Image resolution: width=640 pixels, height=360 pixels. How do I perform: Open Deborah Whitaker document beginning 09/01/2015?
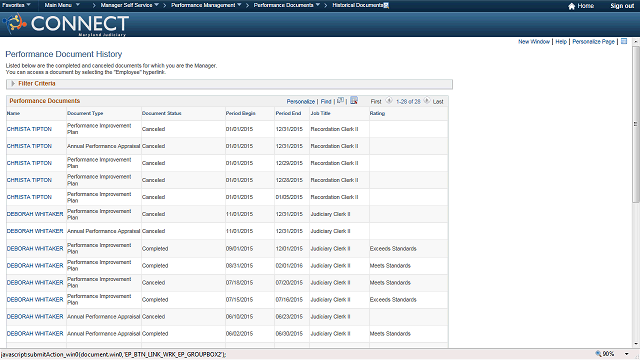click(x=35, y=249)
